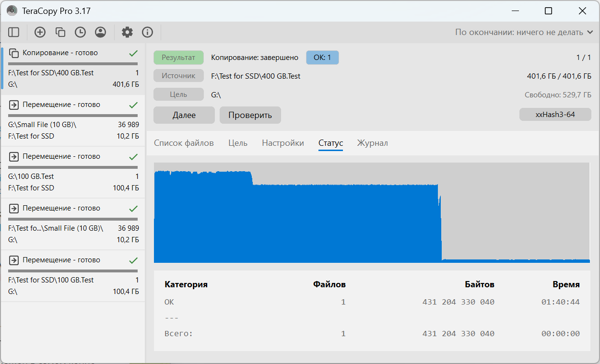
Task: Click green checkmark of F:\Test fo...\Small File task
Action: click(133, 209)
